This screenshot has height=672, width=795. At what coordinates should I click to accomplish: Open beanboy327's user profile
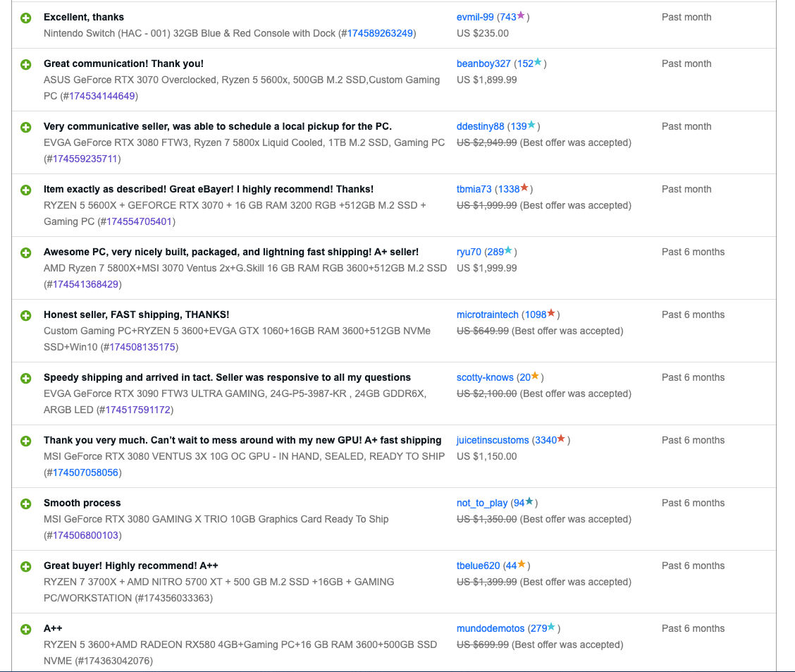483,63
